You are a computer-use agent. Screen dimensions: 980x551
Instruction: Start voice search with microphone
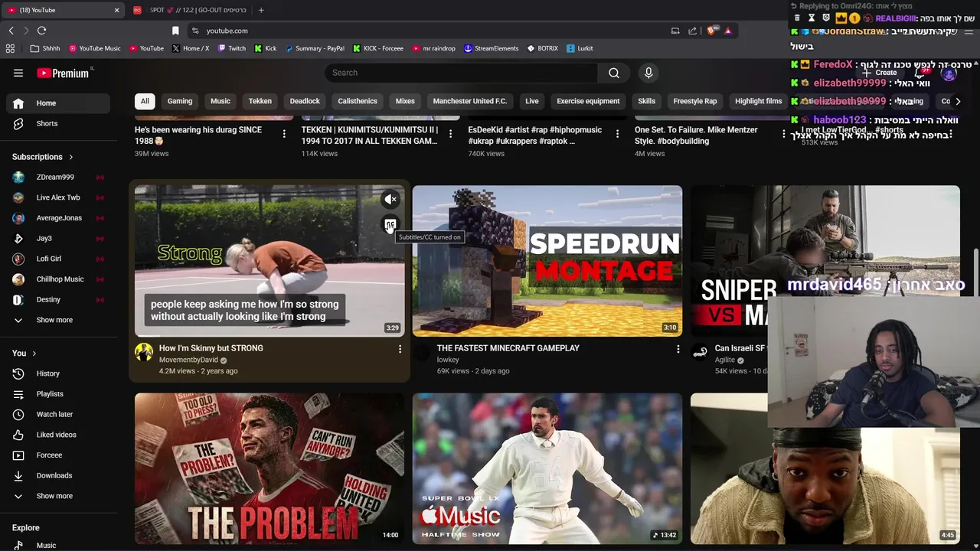(648, 73)
